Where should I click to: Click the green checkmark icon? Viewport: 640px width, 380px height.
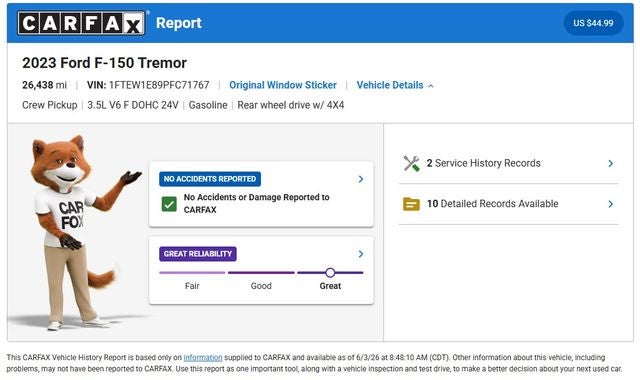169,204
